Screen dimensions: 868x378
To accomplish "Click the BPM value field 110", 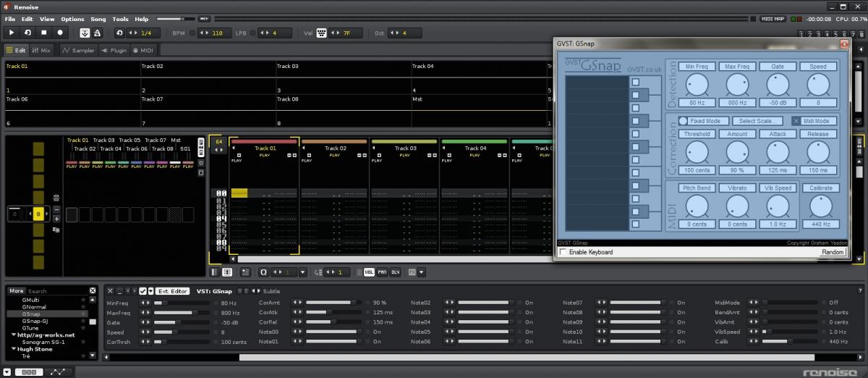I will (214, 33).
